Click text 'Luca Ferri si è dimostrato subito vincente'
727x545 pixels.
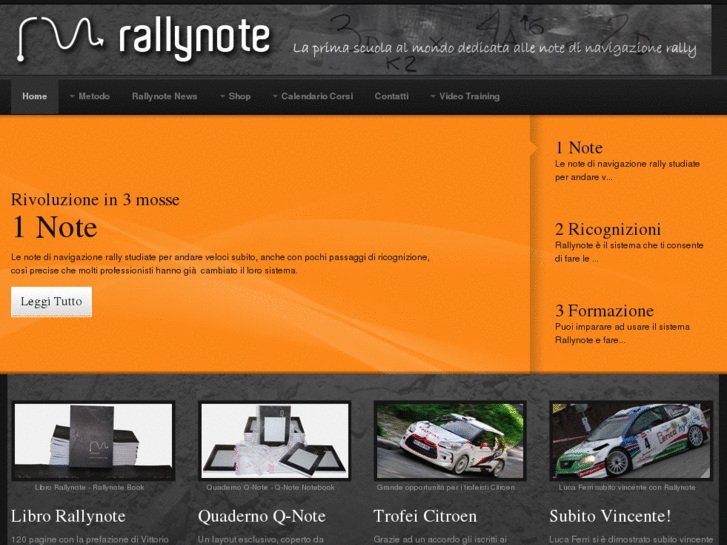pos(631,539)
